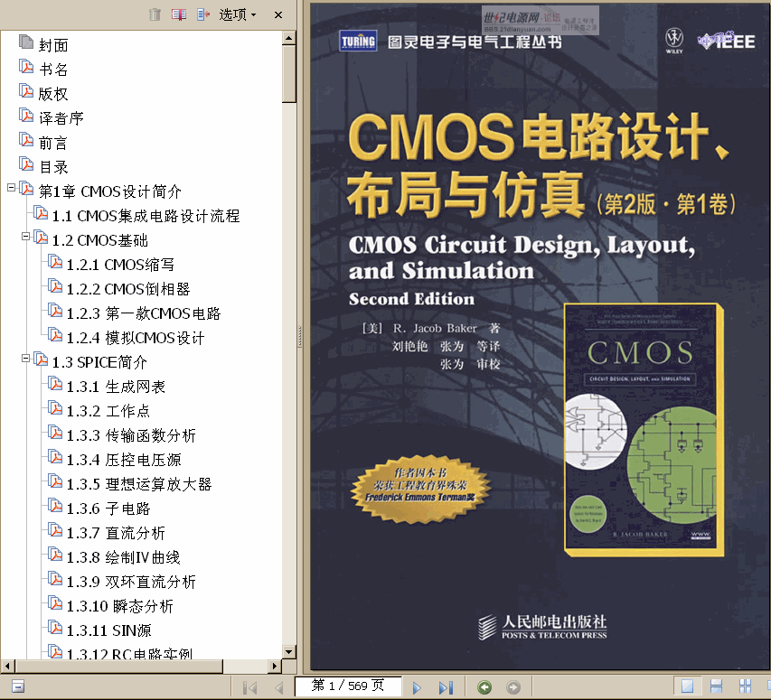Click the page number field showing 第 1 / 569 页
The height and width of the screenshot is (700, 771).
coord(348,686)
